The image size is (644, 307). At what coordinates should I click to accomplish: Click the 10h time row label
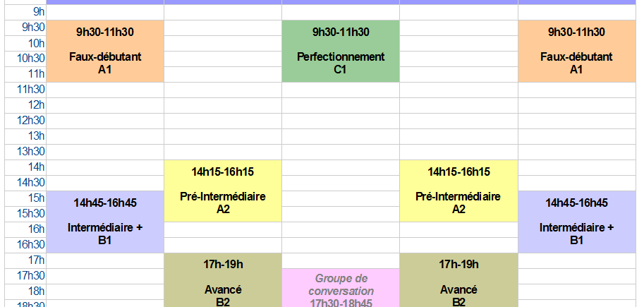coord(36,43)
